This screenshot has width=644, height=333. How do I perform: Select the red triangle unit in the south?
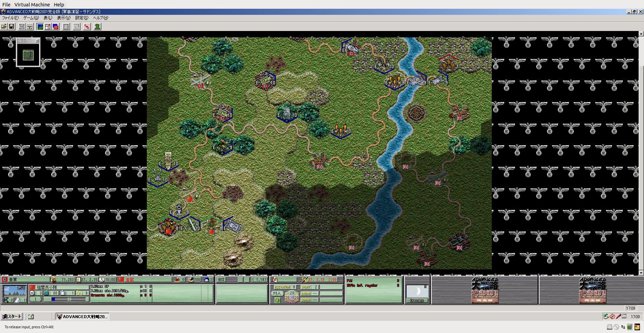(211, 226)
